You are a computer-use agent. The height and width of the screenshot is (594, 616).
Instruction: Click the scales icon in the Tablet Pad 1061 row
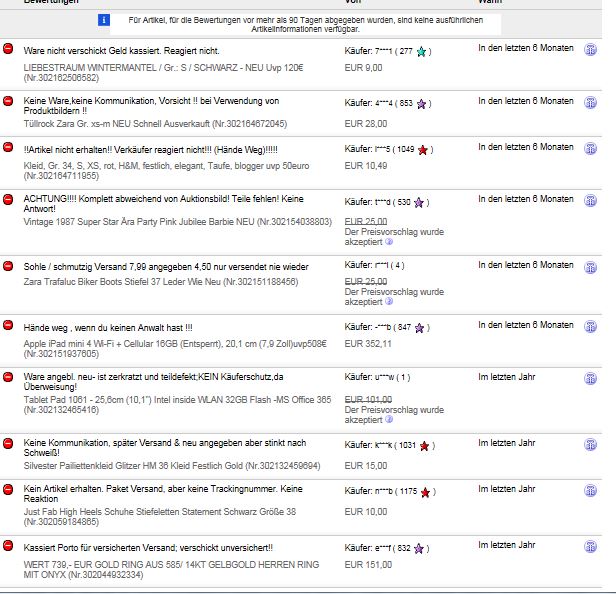click(x=590, y=378)
